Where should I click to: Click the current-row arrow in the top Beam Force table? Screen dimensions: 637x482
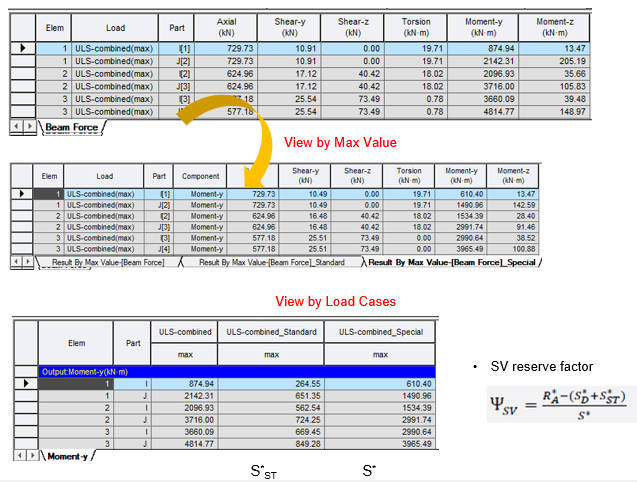[x=22, y=48]
